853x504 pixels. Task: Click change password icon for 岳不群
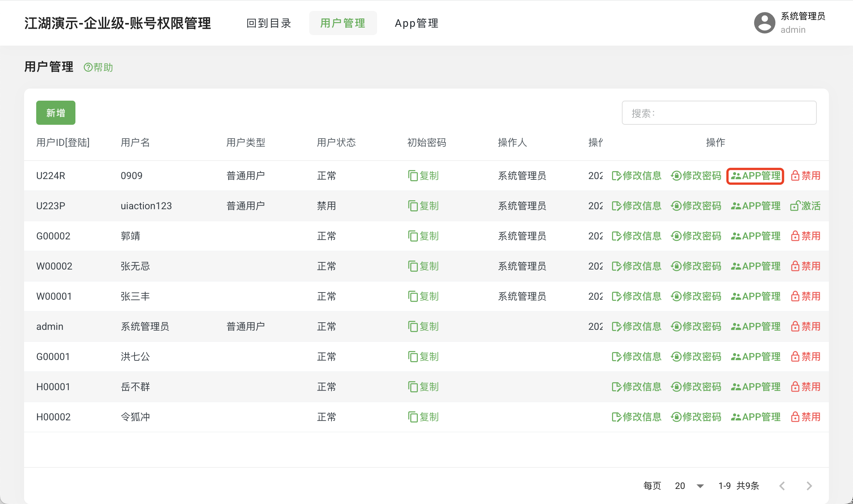[676, 387]
